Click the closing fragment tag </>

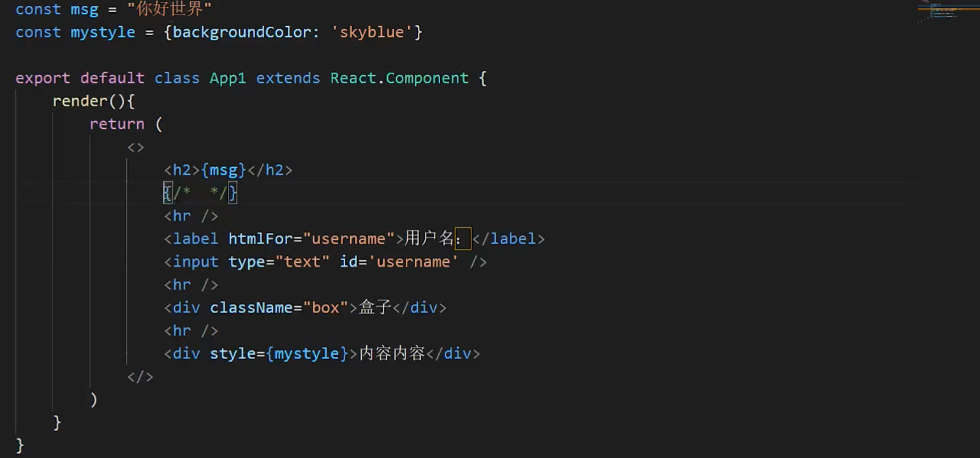[x=140, y=376]
